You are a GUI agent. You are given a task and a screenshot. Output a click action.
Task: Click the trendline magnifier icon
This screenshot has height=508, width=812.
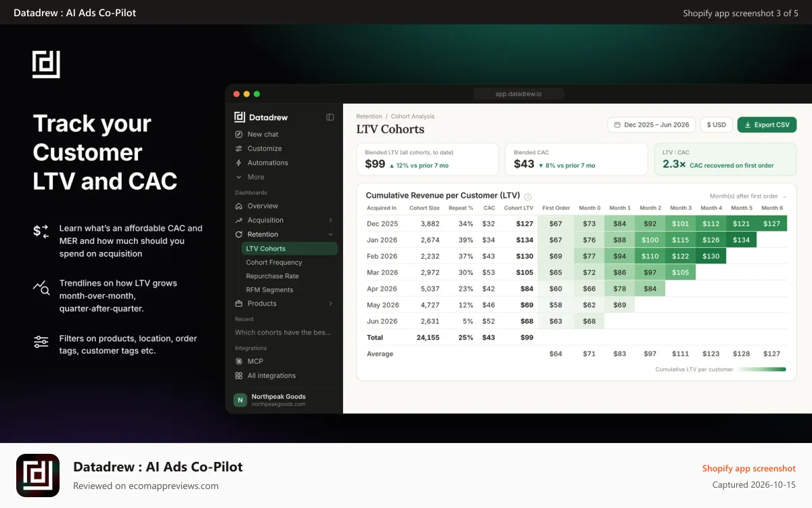click(x=41, y=287)
